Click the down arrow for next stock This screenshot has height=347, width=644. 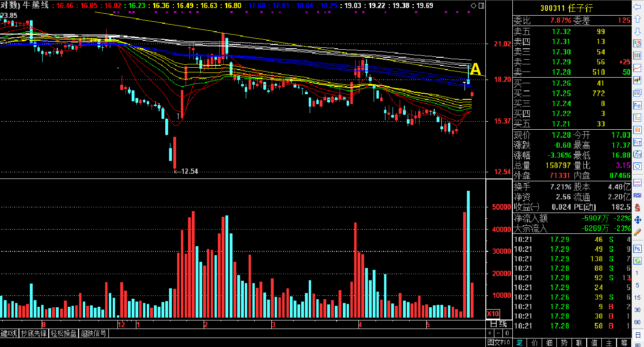[637, 32]
